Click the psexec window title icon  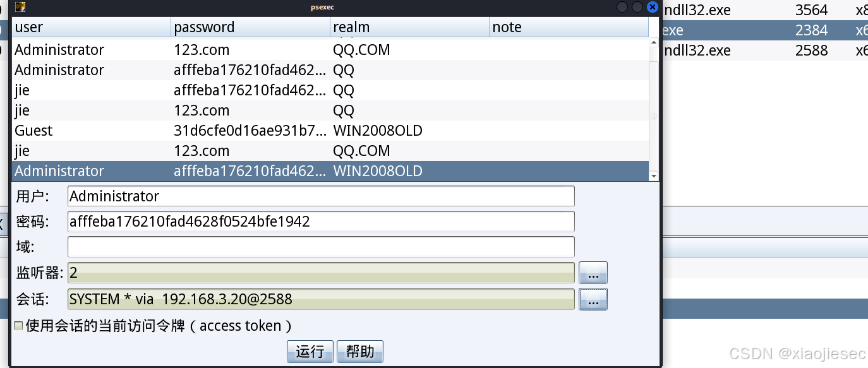tap(20, 7)
